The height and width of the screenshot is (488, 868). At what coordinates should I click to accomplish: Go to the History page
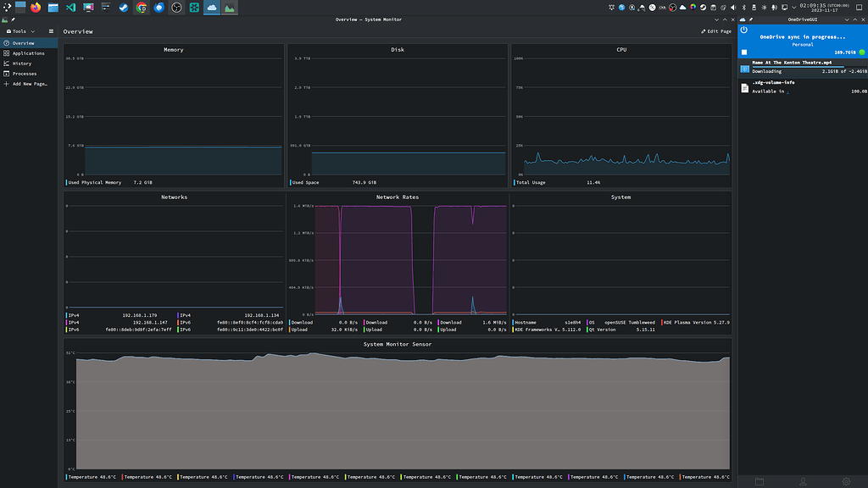[x=22, y=64]
